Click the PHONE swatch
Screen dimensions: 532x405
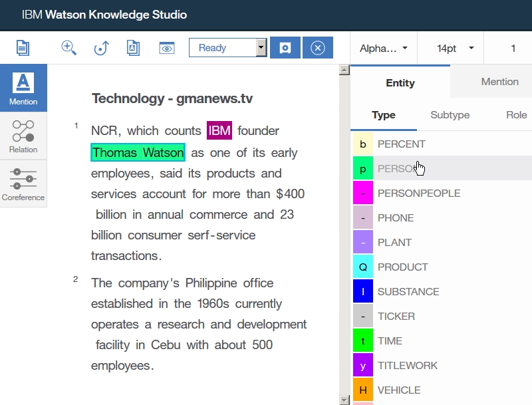click(363, 217)
